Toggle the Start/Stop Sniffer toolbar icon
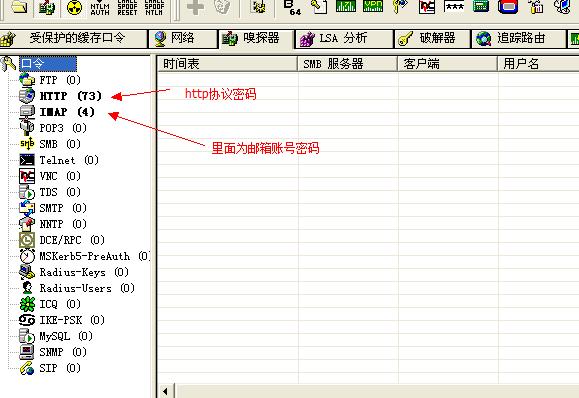 point(46,7)
